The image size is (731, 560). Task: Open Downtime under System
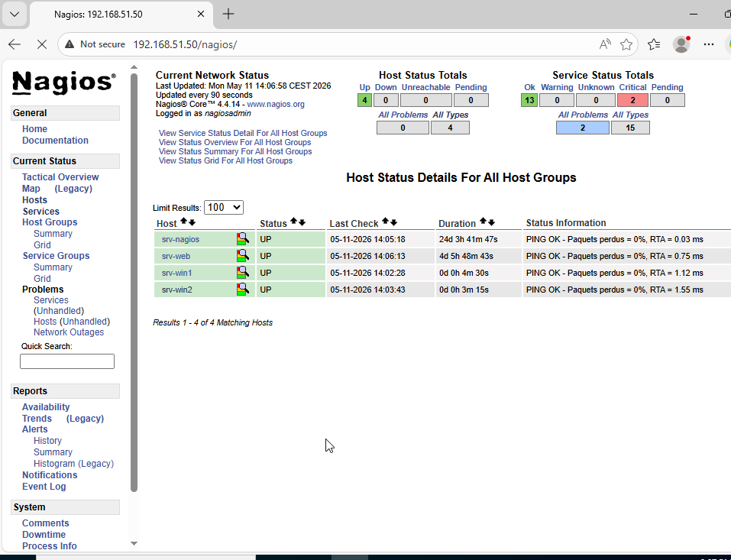(x=44, y=535)
